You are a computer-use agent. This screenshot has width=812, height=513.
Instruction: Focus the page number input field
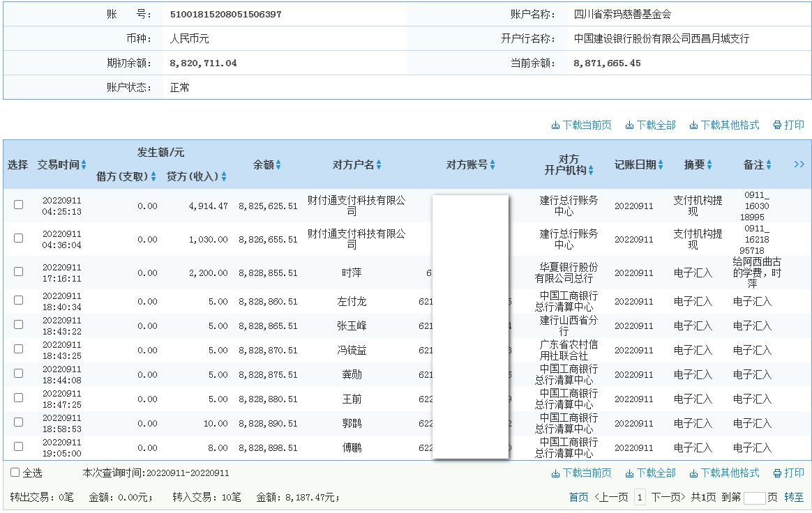755,498
